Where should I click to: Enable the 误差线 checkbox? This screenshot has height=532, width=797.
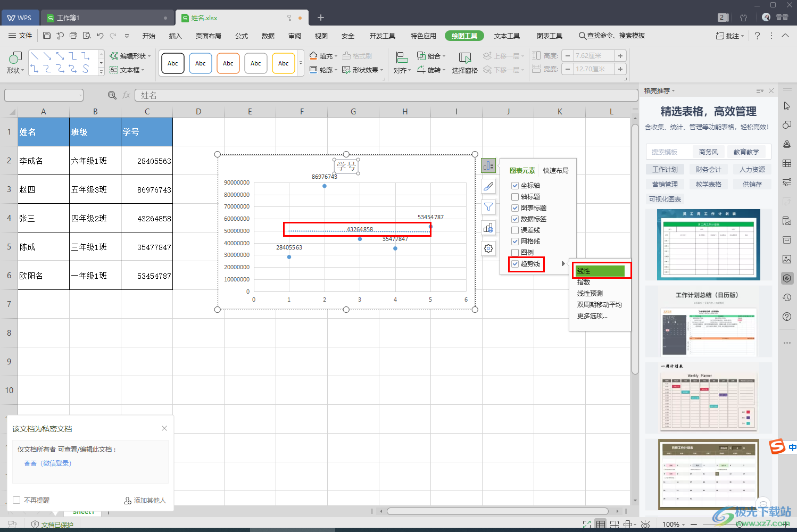(x=515, y=230)
